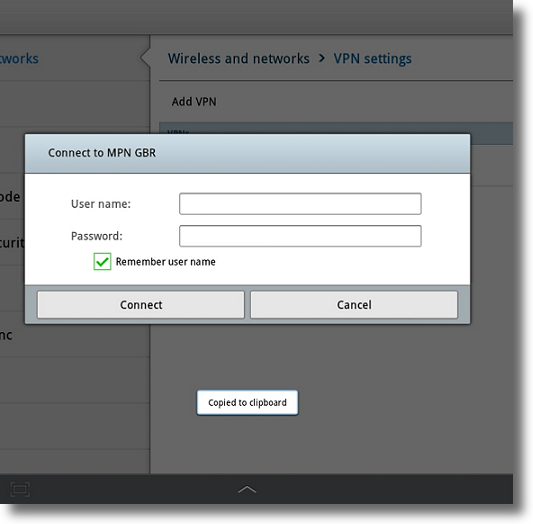Focus the Password input field

(300, 236)
